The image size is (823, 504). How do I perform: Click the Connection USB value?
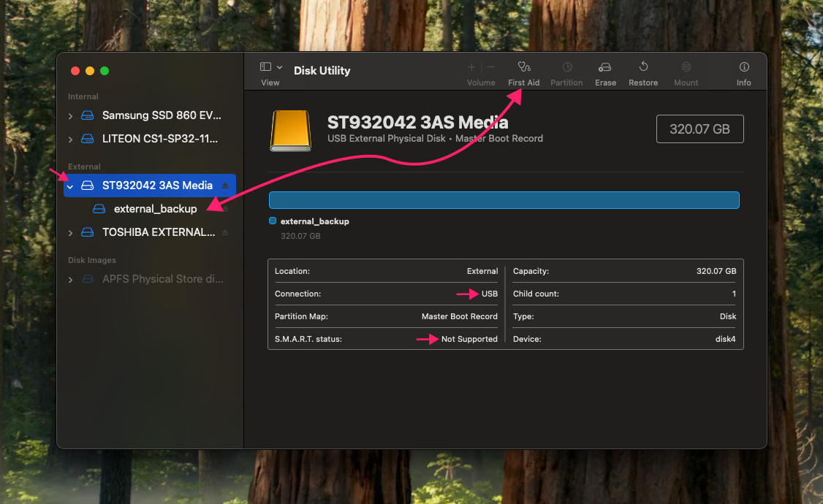(490, 294)
